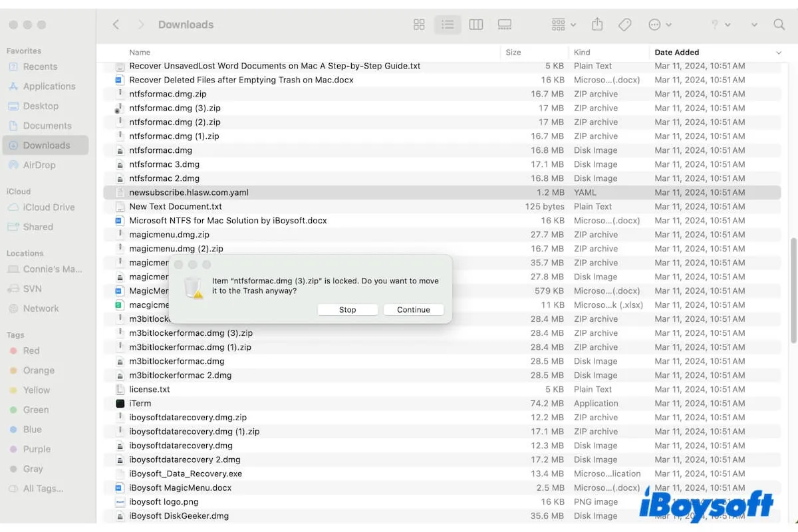This screenshot has width=798, height=532.
Task: Click Continue to trash the locked file
Action: [413, 309]
